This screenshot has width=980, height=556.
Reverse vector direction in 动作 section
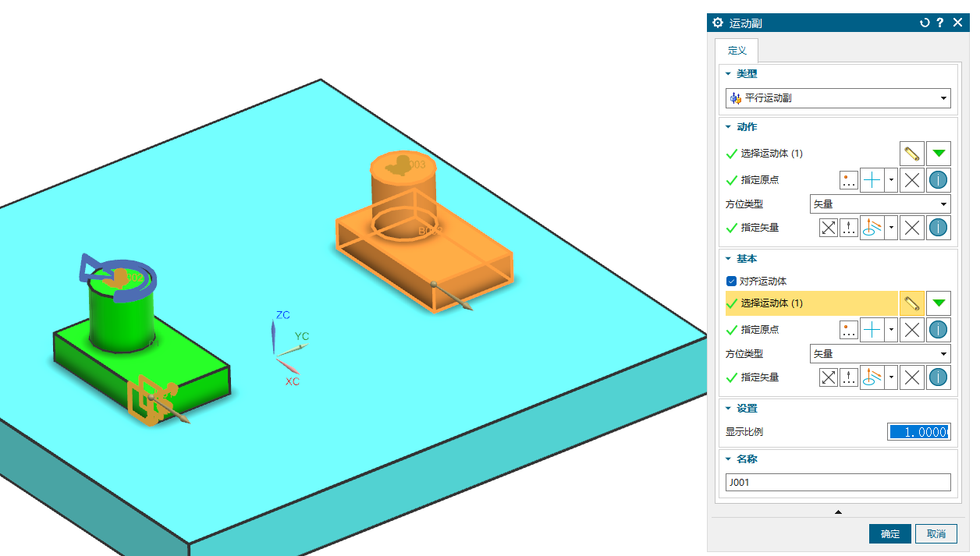(x=829, y=228)
